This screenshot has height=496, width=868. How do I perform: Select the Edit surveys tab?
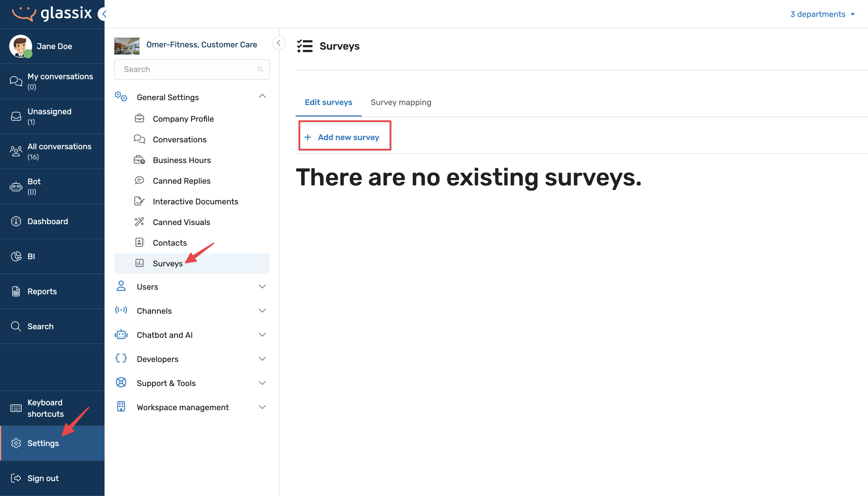pyautogui.click(x=328, y=102)
